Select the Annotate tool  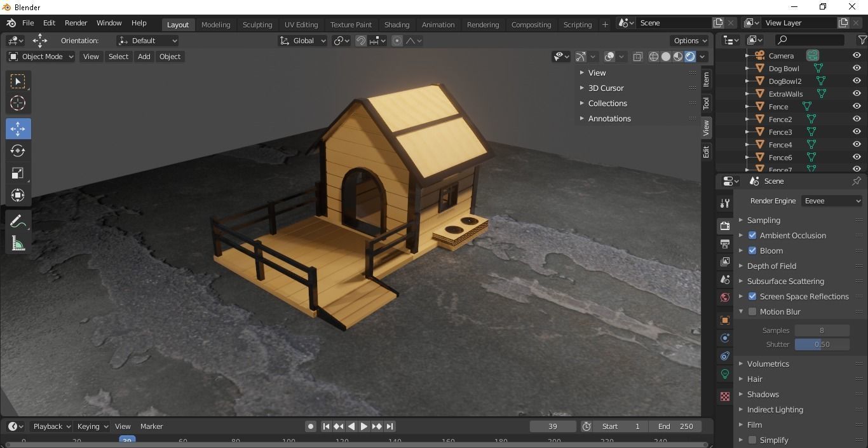click(18, 221)
